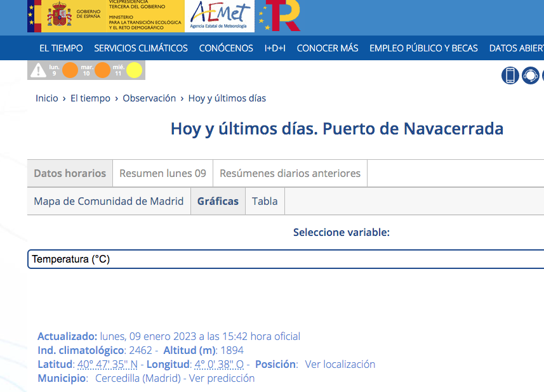Open the SERVICIOS CLIMÁTICOS menu
Screen dimensions: 544x392
[x=141, y=48]
